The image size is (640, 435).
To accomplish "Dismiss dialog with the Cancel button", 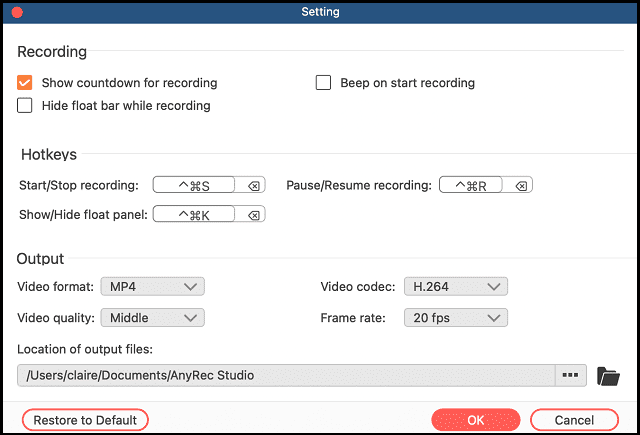I will coord(574,420).
